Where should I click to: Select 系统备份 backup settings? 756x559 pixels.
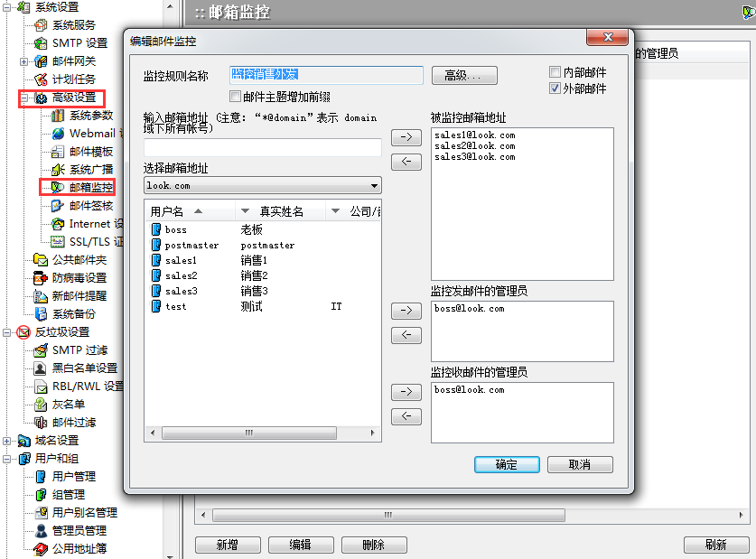[x=77, y=313]
